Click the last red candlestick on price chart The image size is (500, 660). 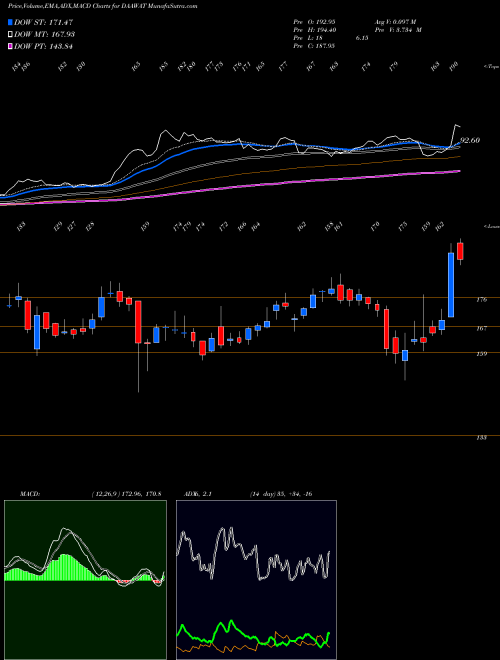click(460, 251)
